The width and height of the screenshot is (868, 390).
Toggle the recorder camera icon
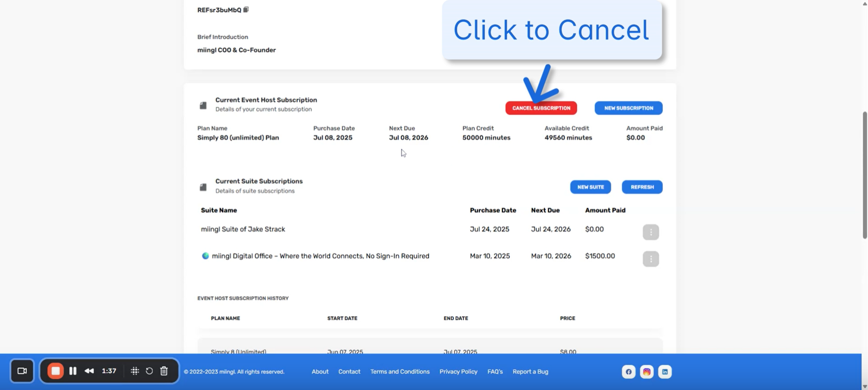pyautogui.click(x=22, y=371)
